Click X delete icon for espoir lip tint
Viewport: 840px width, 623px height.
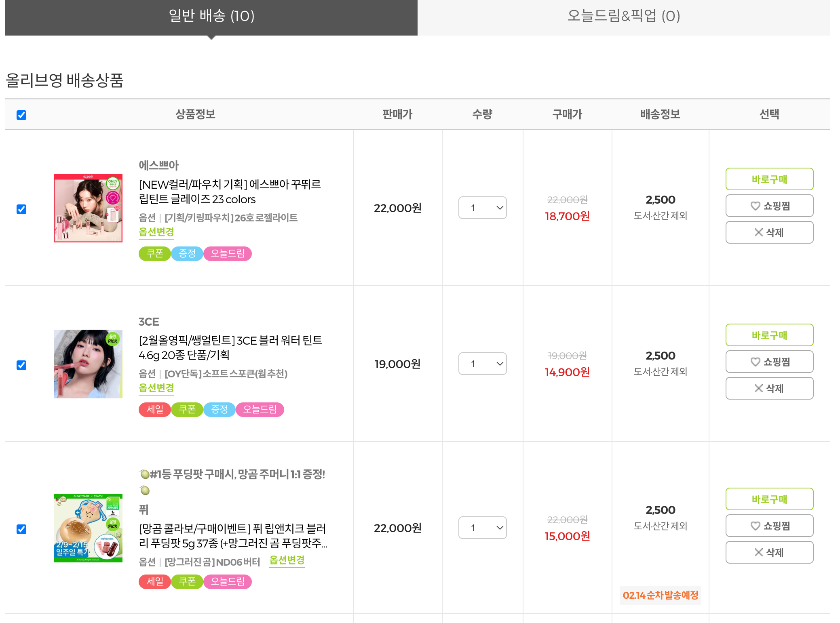pyautogui.click(x=758, y=233)
